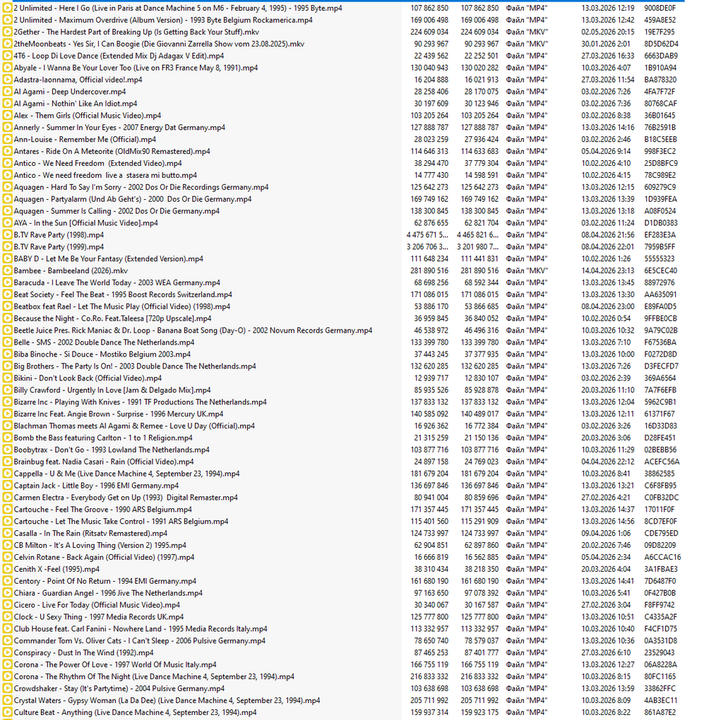Select Crowdshaker - Stay (It's Partytime) file
728x720 pixels.
coord(119,688)
